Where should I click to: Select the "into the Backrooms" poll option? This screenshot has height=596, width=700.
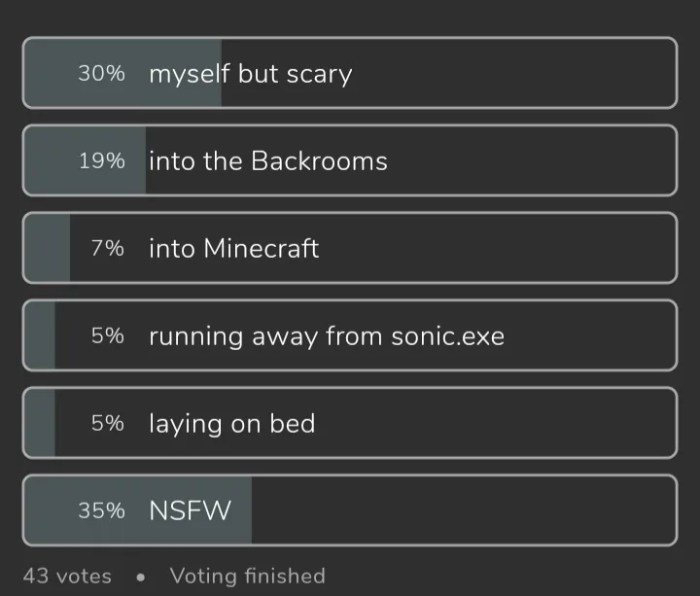[x=350, y=160]
